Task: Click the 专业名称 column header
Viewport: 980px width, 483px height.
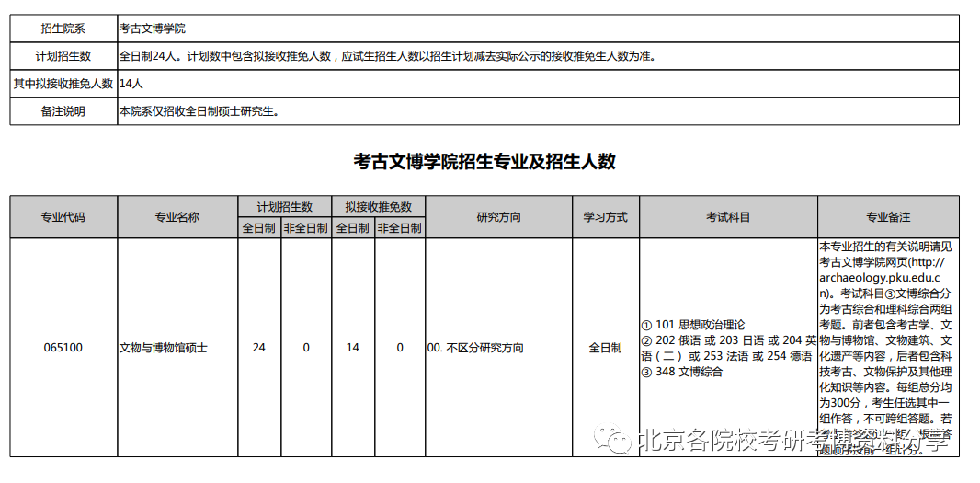Action: 177,217
